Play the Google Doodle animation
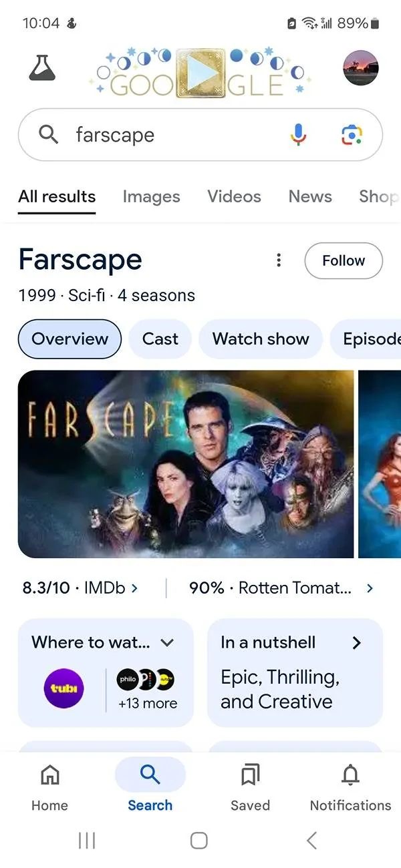Viewport: 401px width, 868px height. pyautogui.click(x=200, y=73)
